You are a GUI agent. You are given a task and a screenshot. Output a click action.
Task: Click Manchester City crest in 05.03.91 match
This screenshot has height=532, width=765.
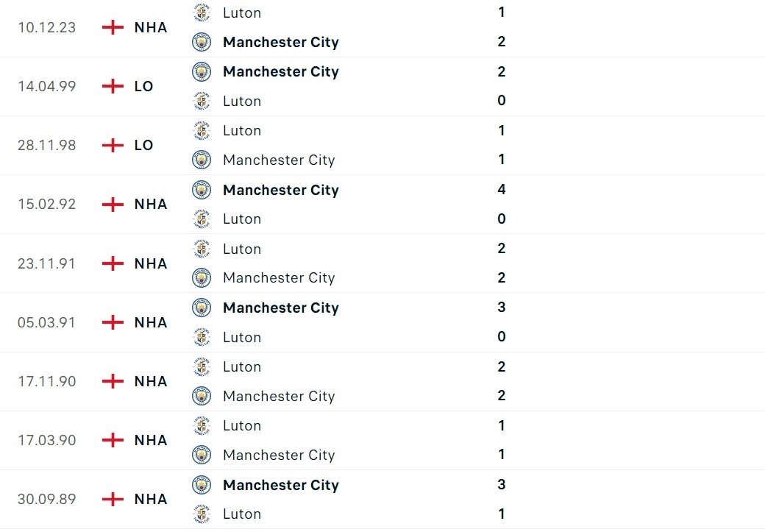201,308
